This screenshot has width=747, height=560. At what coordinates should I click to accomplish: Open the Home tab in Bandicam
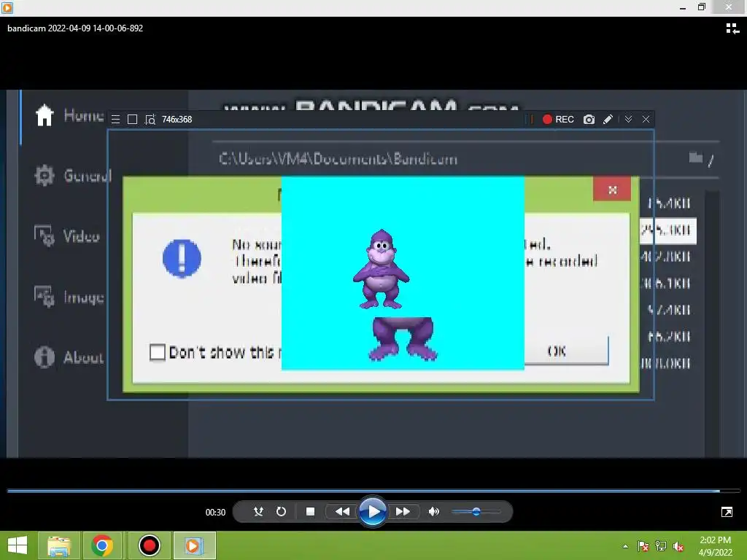tap(69, 115)
